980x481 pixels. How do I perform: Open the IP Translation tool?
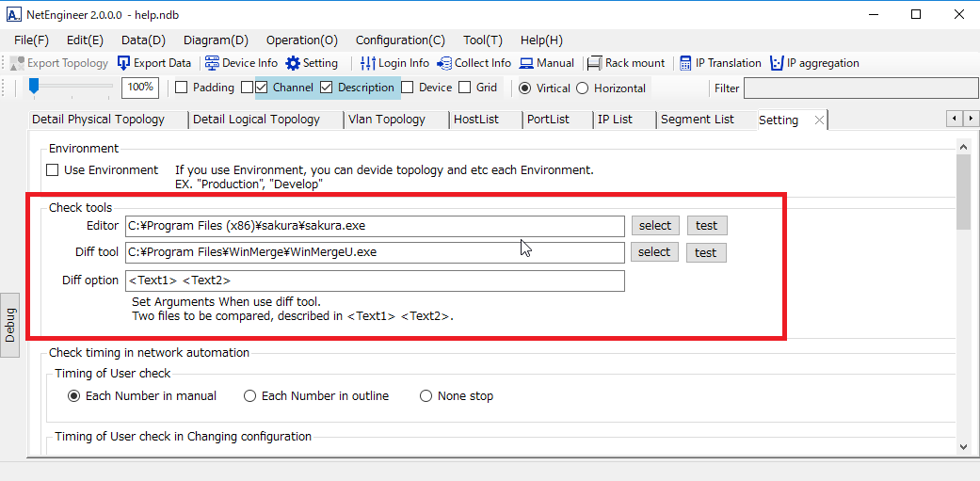point(685,63)
